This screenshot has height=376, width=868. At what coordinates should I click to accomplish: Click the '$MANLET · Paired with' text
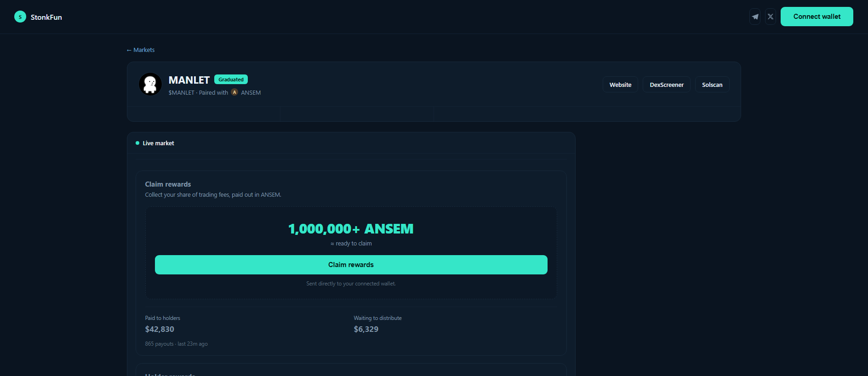(198, 92)
